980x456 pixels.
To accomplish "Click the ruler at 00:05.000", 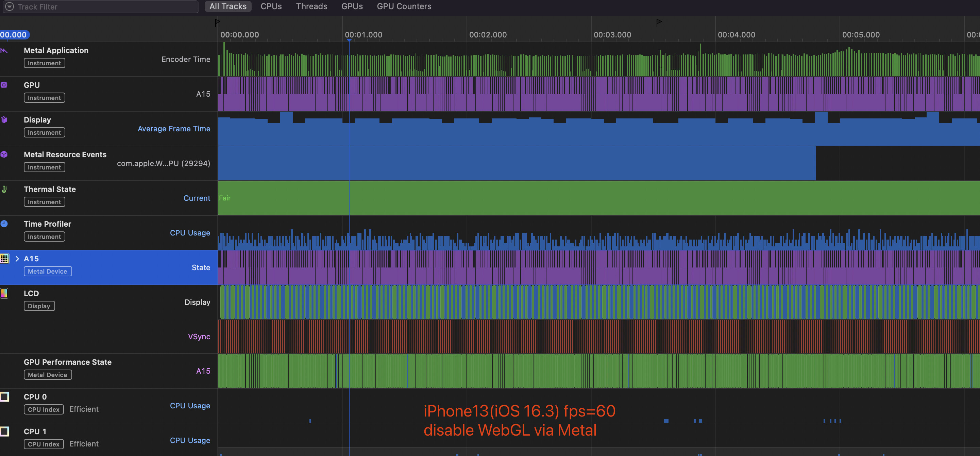I will [861, 35].
